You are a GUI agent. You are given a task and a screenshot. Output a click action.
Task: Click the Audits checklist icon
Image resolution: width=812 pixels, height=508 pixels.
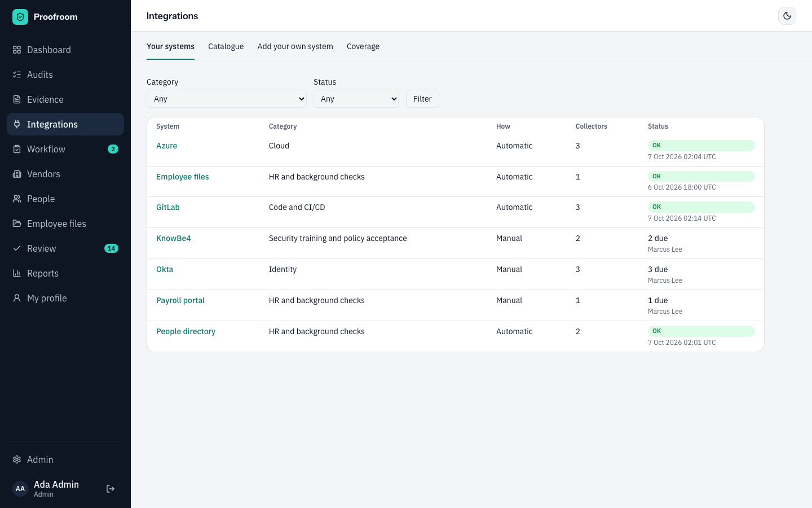tap(17, 75)
